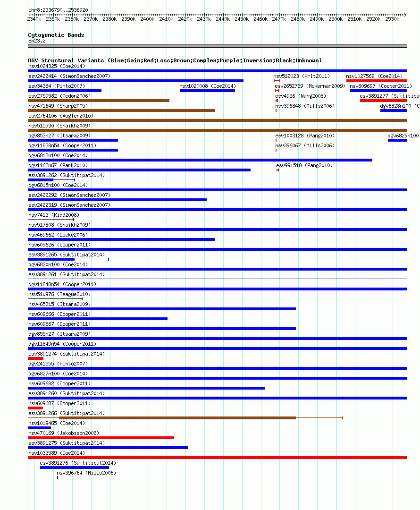Click the esv2422292 (SimonSanchez2007) label
This screenshot has height=510, width=420.
(x=69, y=195)
